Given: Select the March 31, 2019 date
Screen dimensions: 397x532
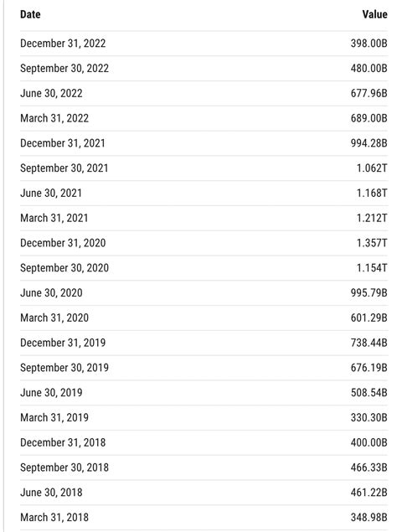Looking at the screenshot, I should click(x=54, y=417).
